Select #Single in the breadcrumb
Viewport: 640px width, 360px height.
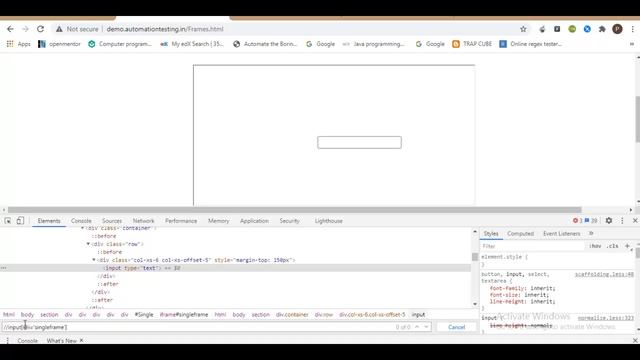(144, 315)
